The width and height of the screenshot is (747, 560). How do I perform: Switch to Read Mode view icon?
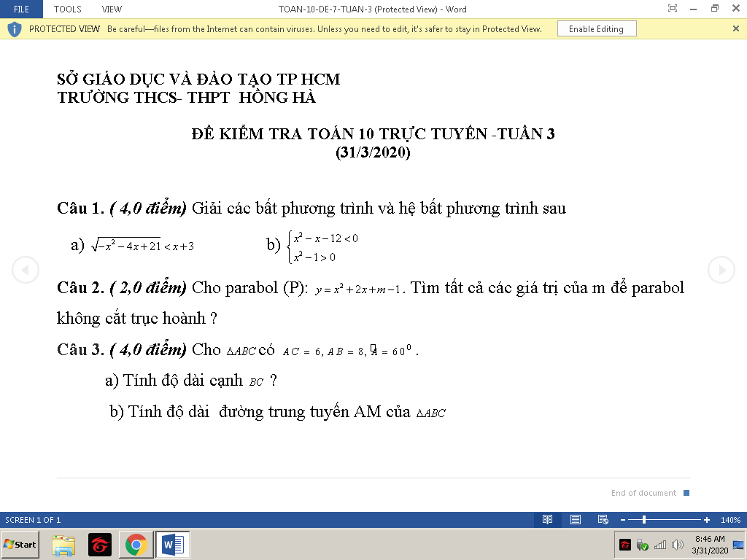click(547, 519)
